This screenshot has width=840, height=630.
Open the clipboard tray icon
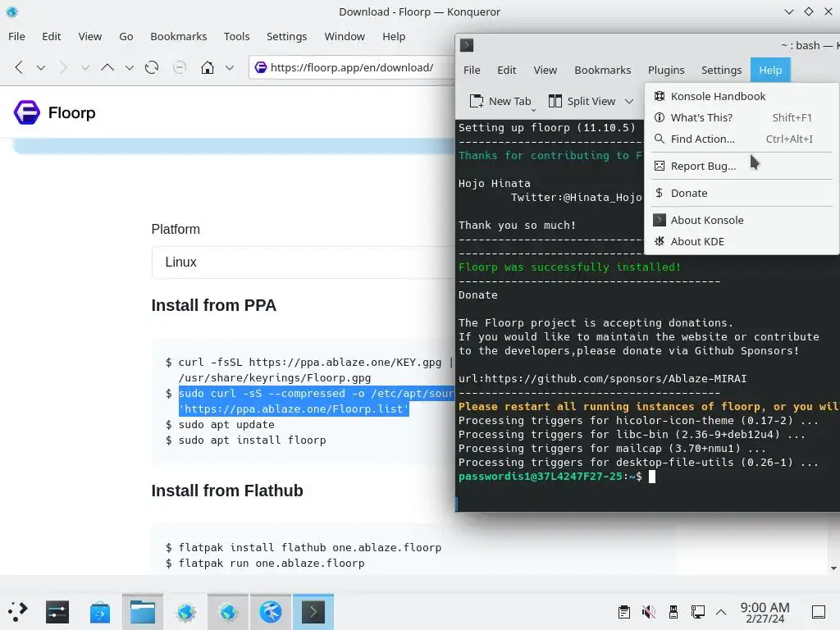coord(623,612)
